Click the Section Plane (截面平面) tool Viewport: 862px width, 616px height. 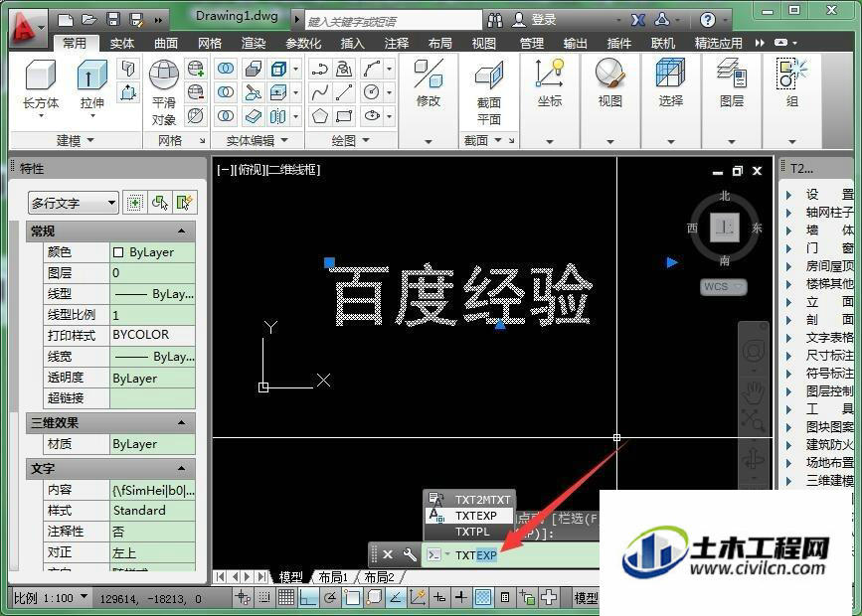[x=489, y=92]
